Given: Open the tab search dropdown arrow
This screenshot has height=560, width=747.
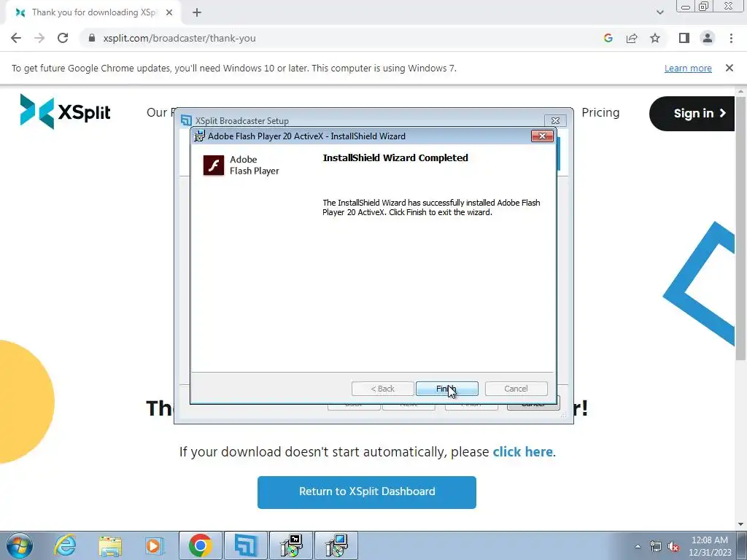Looking at the screenshot, I should [x=659, y=12].
